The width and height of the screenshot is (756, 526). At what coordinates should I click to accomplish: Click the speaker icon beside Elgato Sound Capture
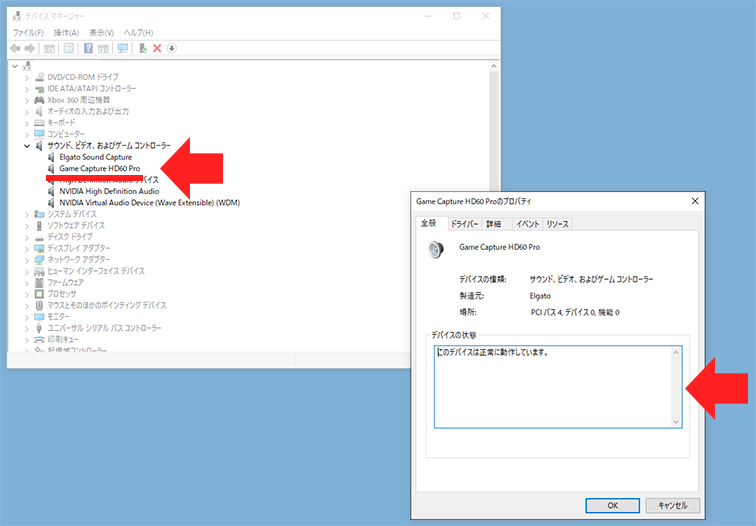tap(51, 157)
